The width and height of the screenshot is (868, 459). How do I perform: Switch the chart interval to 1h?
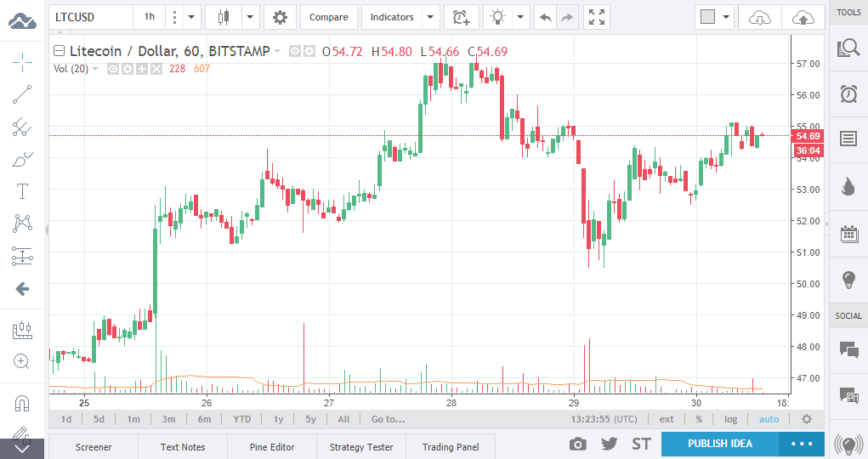[150, 17]
